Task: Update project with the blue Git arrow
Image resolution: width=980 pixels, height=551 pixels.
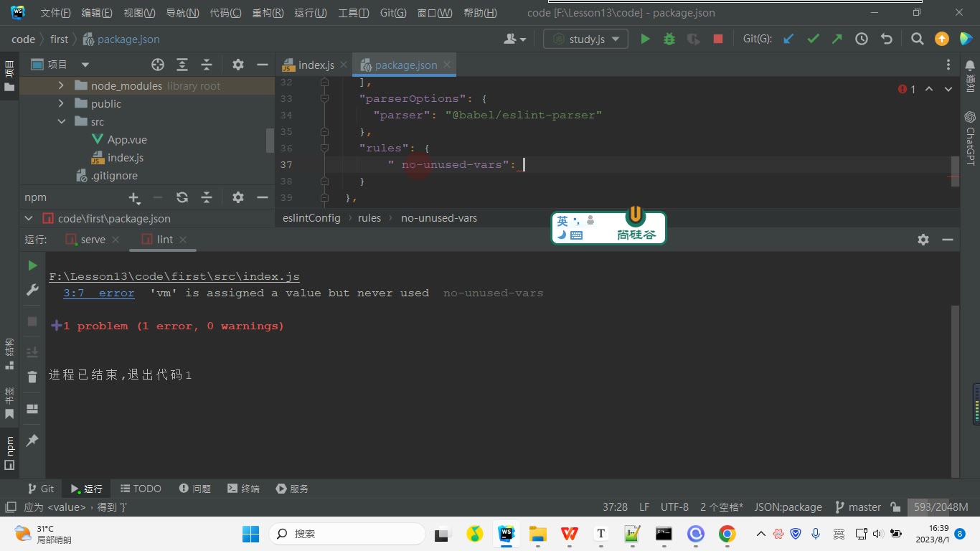Action: (x=788, y=39)
